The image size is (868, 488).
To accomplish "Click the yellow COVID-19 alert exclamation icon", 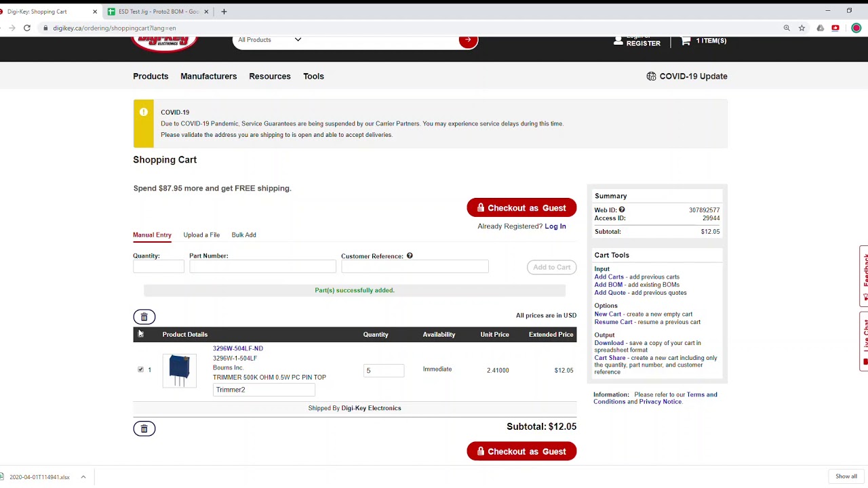I will (144, 113).
